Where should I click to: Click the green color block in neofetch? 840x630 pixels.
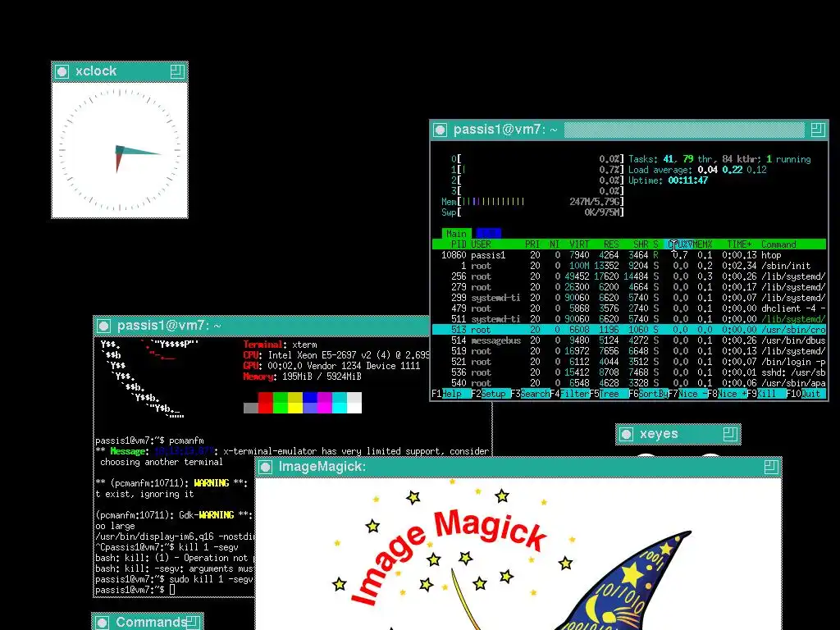(281, 403)
